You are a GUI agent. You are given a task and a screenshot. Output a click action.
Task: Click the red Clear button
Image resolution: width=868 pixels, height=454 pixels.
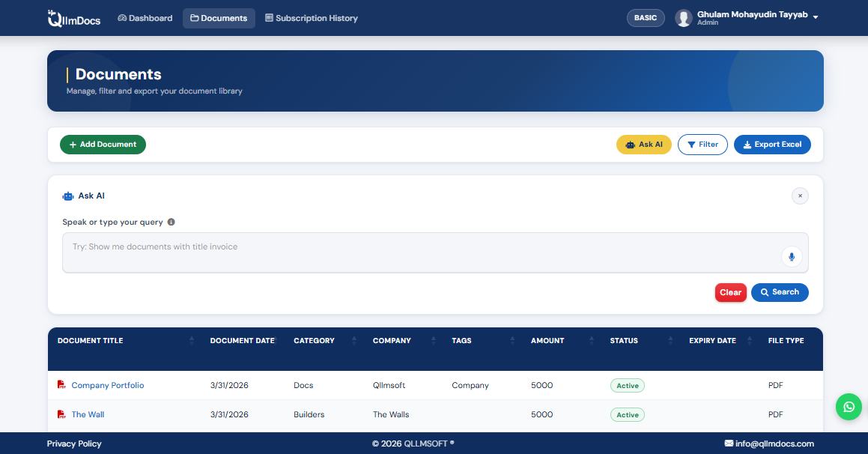coord(730,292)
